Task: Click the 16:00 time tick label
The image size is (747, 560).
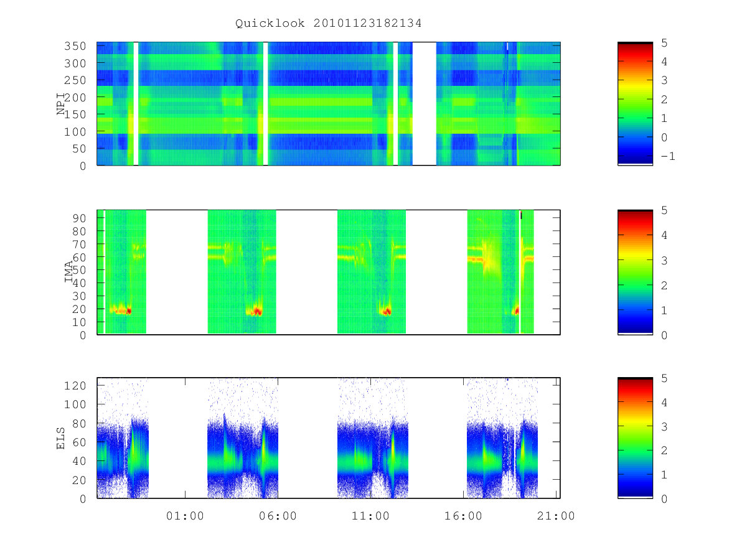Action: coord(464,516)
